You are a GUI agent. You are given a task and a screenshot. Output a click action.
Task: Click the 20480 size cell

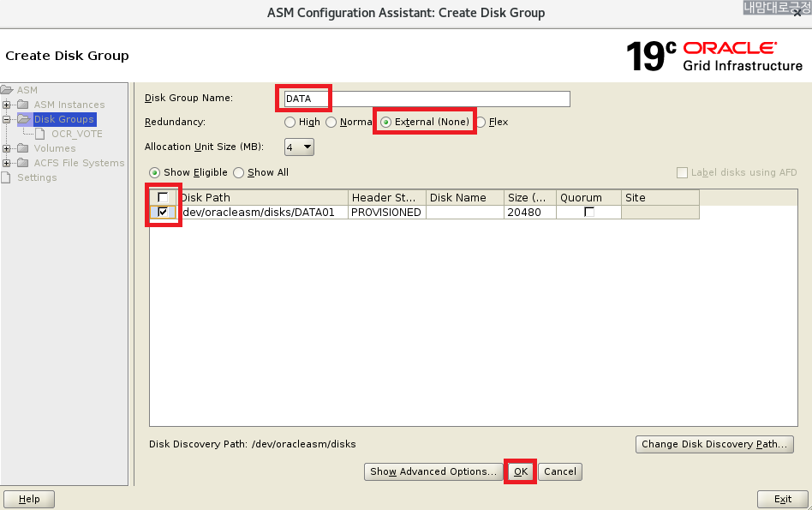coord(529,212)
